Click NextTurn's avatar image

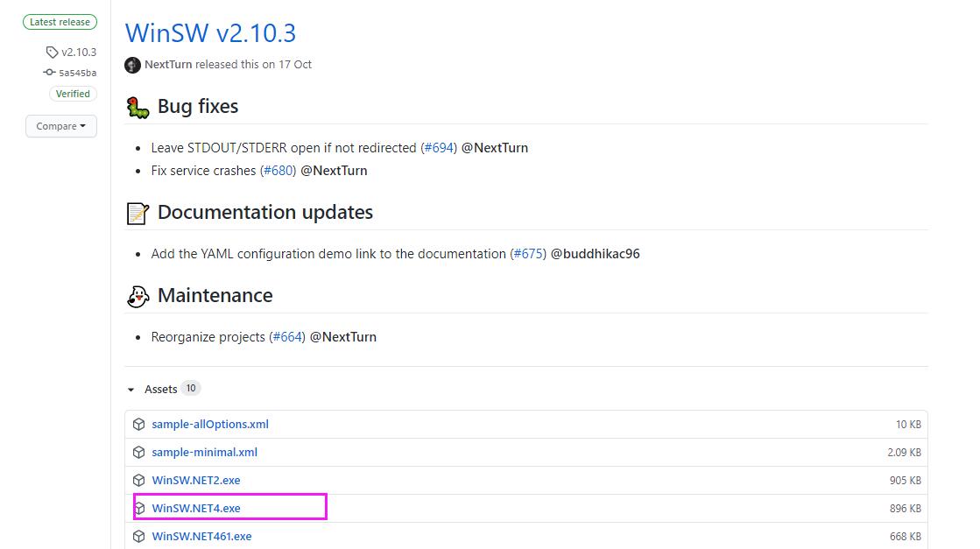(132, 65)
